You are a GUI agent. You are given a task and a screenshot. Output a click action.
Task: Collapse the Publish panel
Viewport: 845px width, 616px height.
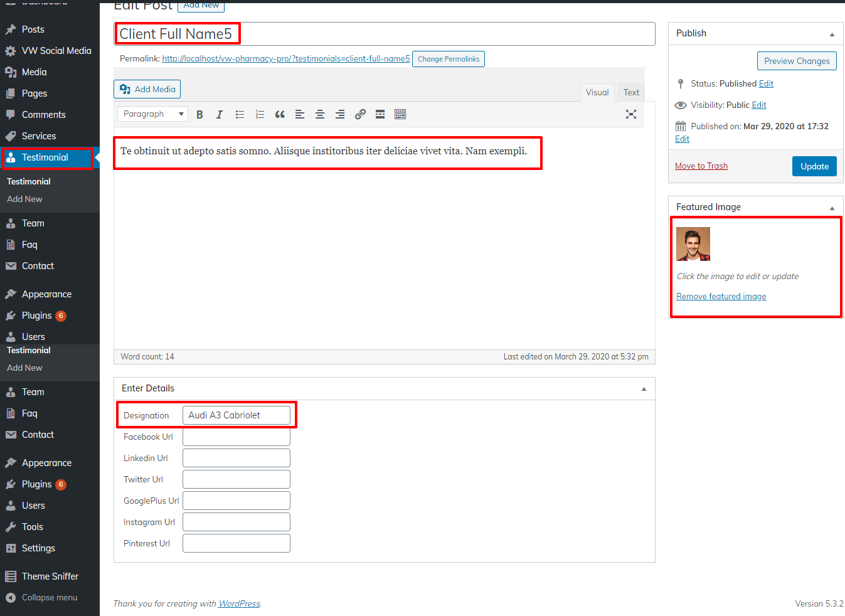pos(832,34)
